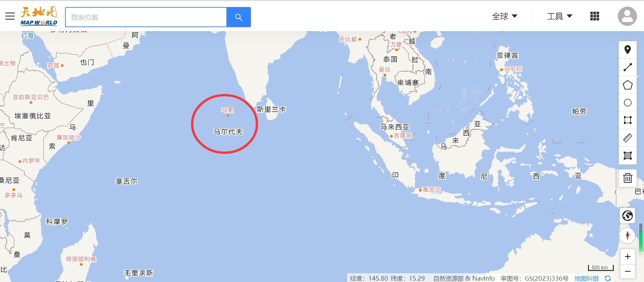This screenshot has width=644, height=282.
Task: Select the distance ruler tool
Action: [x=628, y=138]
